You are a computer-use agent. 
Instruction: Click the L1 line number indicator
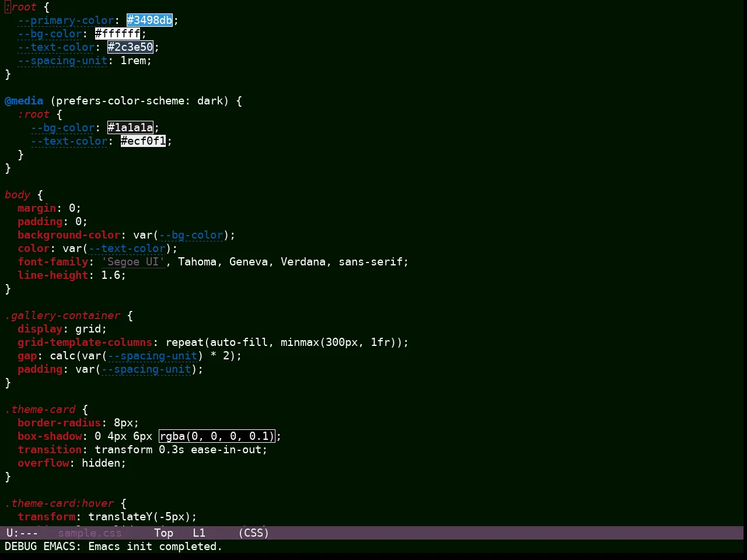[x=199, y=533]
